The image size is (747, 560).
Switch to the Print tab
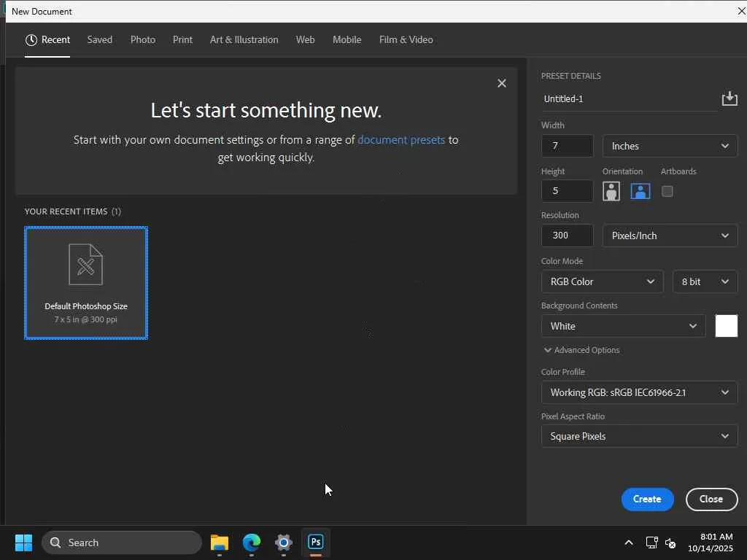[x=182, y=40]
